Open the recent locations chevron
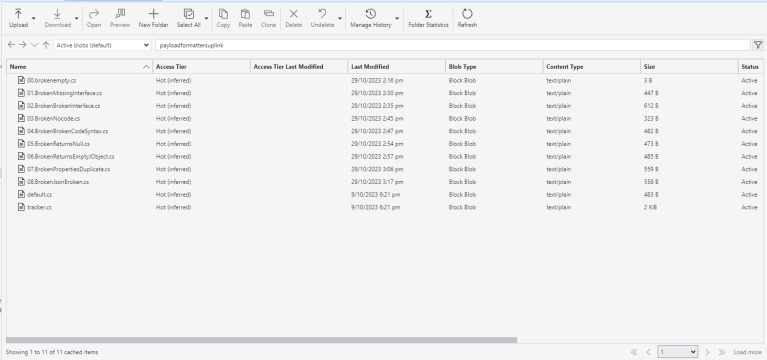 click(x=34, y=45)
